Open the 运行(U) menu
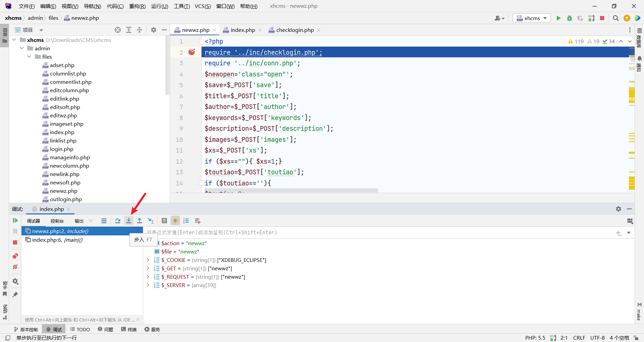This screenshot has width=644, height=342. pyautogui.click(x=160, y=6)
